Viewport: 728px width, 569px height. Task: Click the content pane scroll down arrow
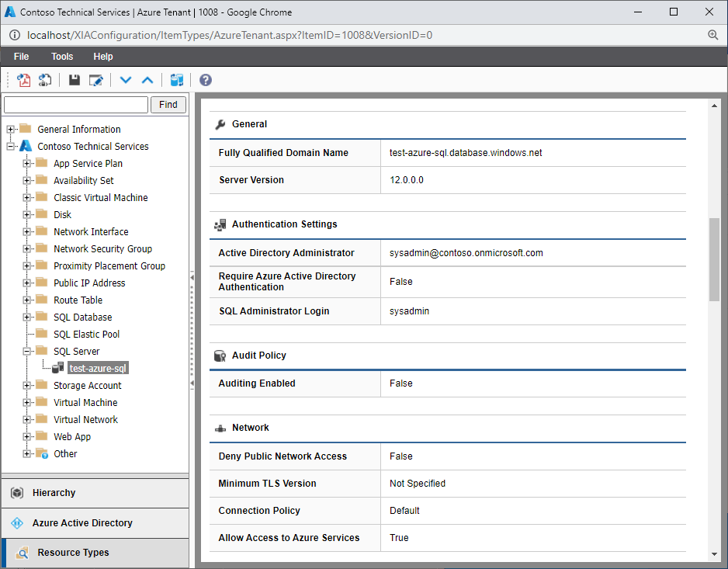tap(714, 554)
